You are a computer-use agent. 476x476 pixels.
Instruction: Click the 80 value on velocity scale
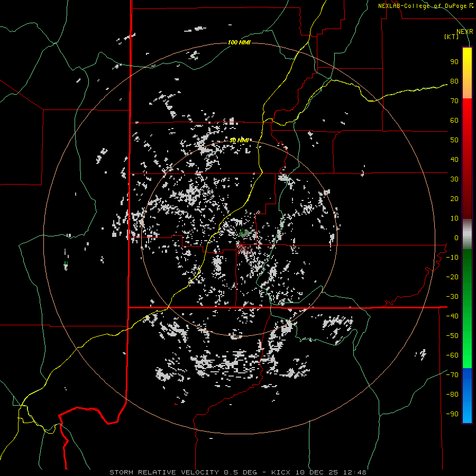(454, 81)
